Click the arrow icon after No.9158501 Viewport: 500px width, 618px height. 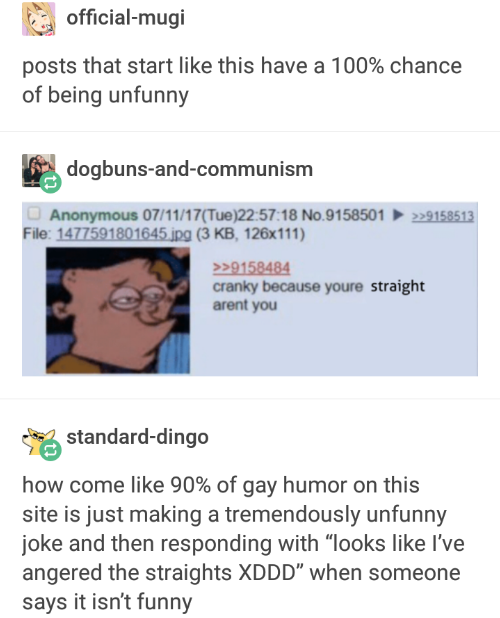[398, 215]
